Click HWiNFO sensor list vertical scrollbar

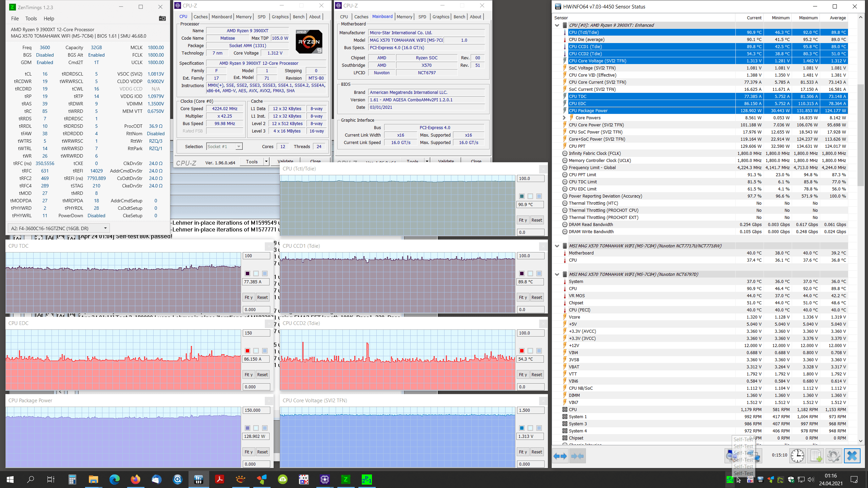(x=861, y=135)
